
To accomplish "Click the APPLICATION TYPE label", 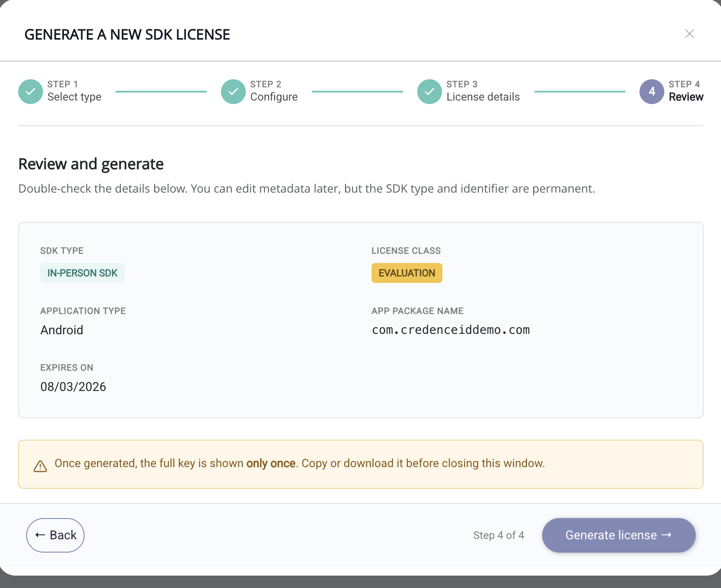I will click(83, 311).
